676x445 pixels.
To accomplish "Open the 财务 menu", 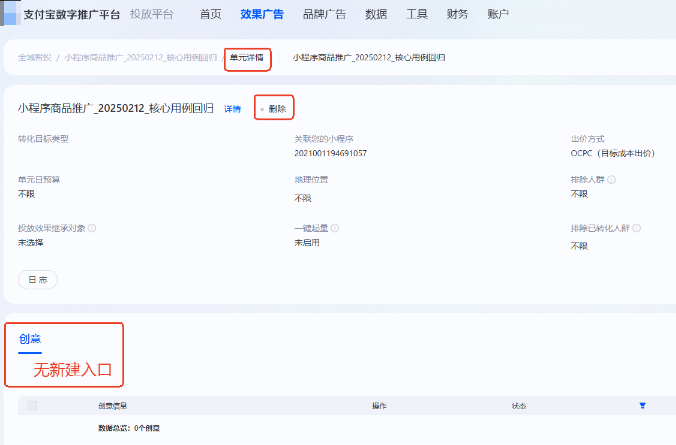I will [x=457, y=14].
